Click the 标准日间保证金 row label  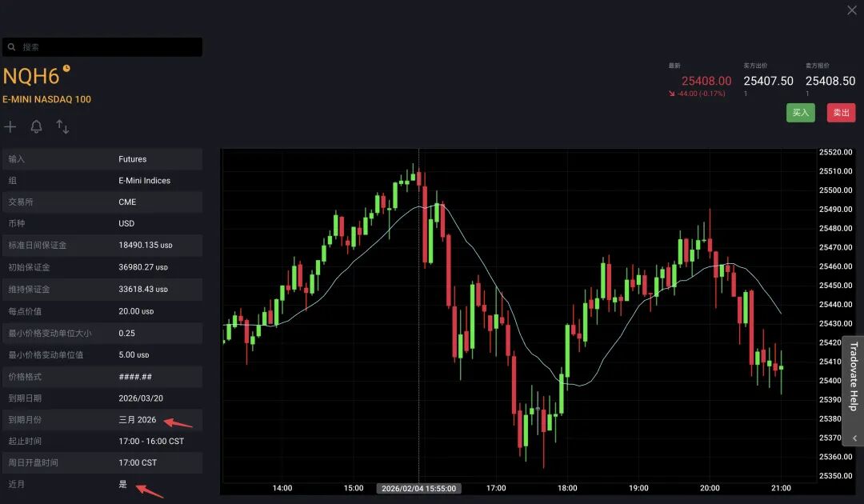38,245
